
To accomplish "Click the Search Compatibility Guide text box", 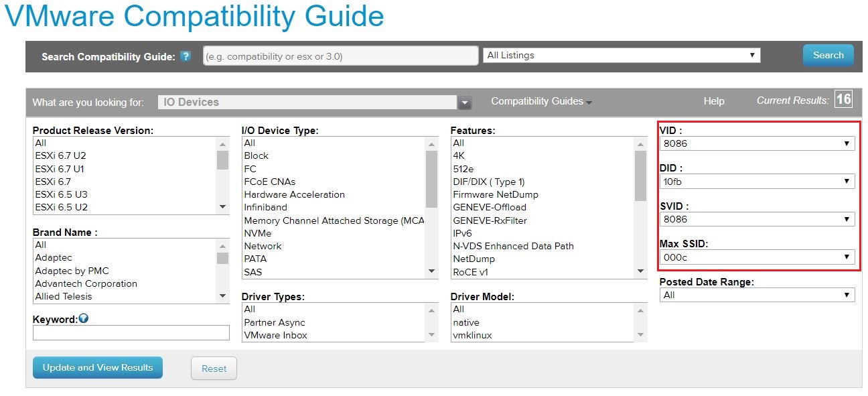I will tap(340, 56).
